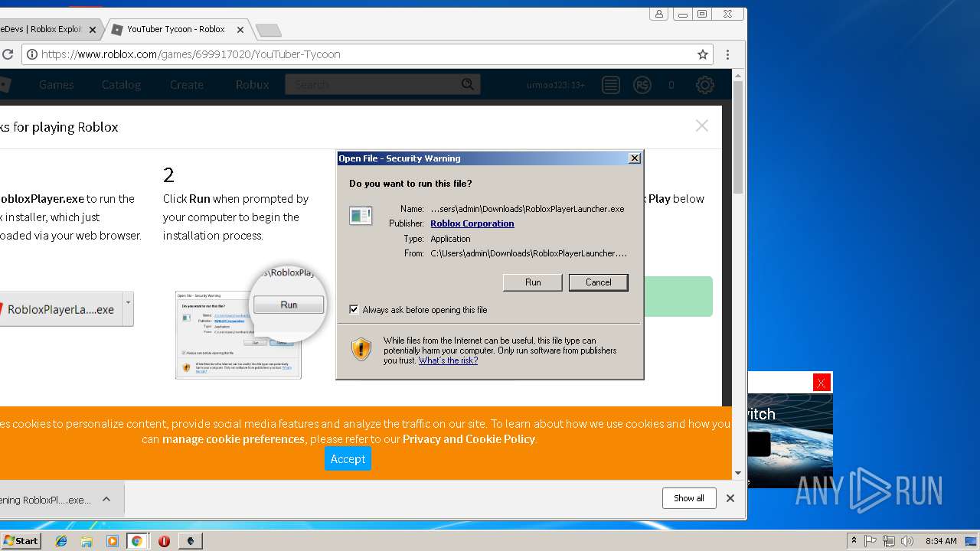Open Opera from the taskbar
Screen dimensions: 980x551
pos(164,541)
